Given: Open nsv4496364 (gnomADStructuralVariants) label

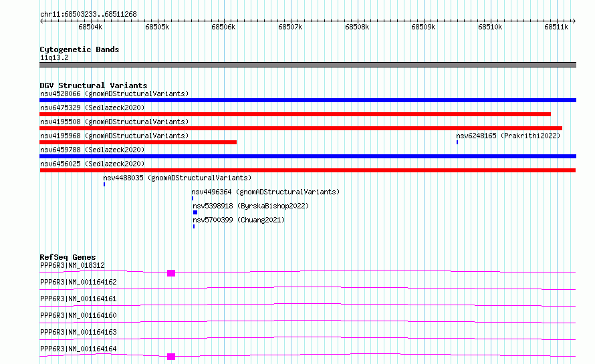Looking at the screenshot, I should pyautogui.click(x=265, y=192).
